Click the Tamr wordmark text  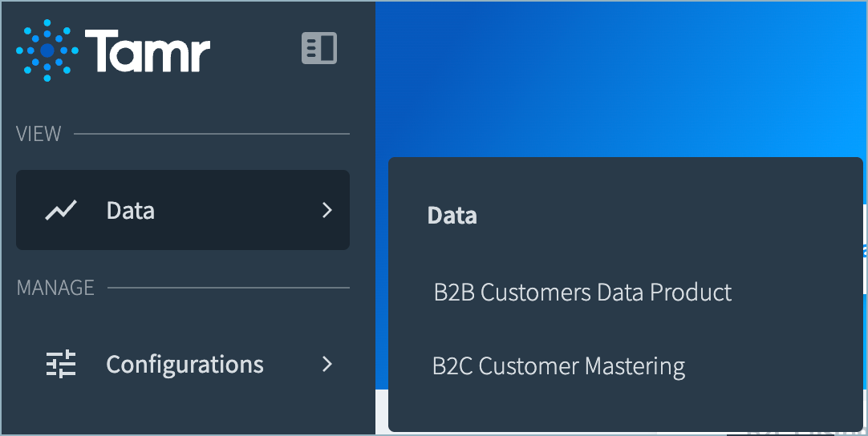click(148, 50)
